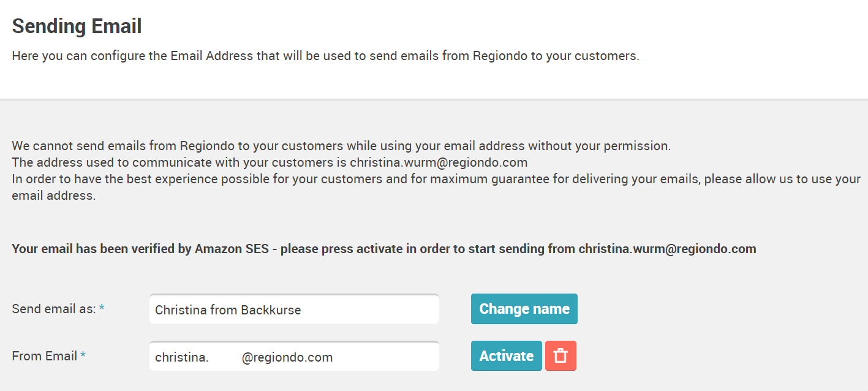Focus the From Email input field

click(x=294, y=356)
